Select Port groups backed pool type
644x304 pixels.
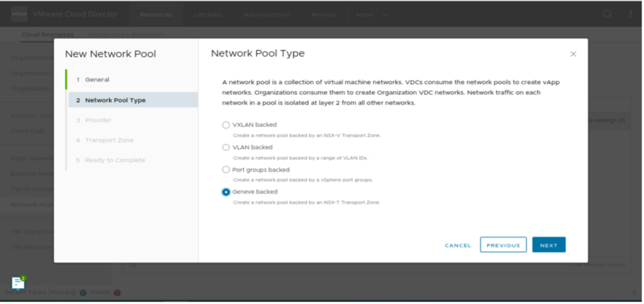click(x=226, y=170)
